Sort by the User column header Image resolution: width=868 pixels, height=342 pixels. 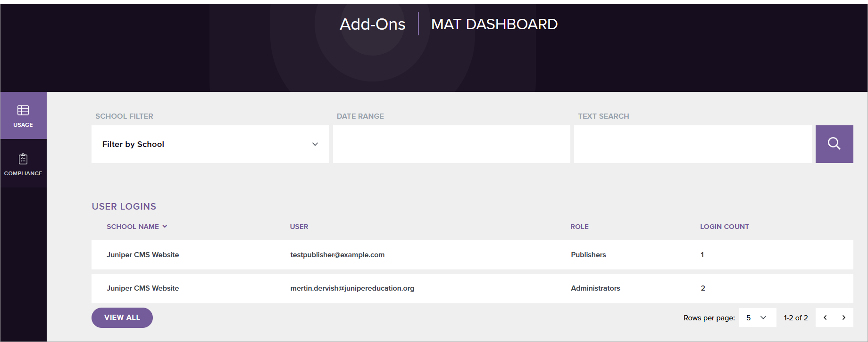[299, 227]
